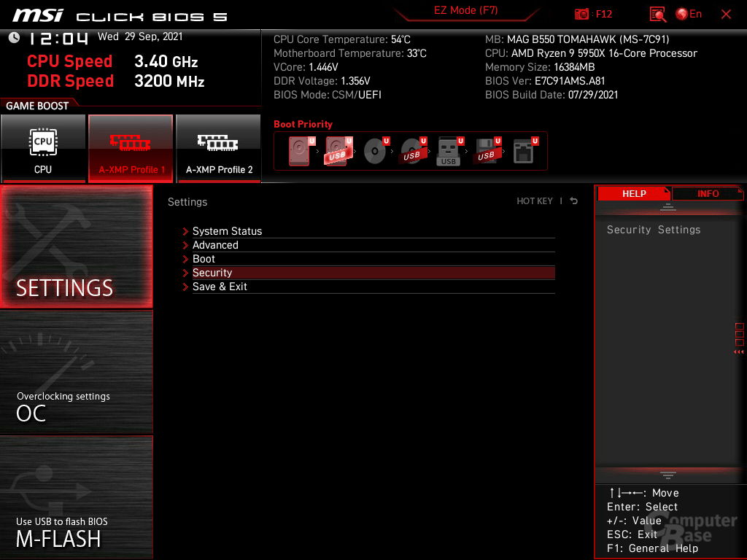The width and height of the screenshot is (747, 560).
Task: Switch to the INFO tab
Action: pos(708,193)
